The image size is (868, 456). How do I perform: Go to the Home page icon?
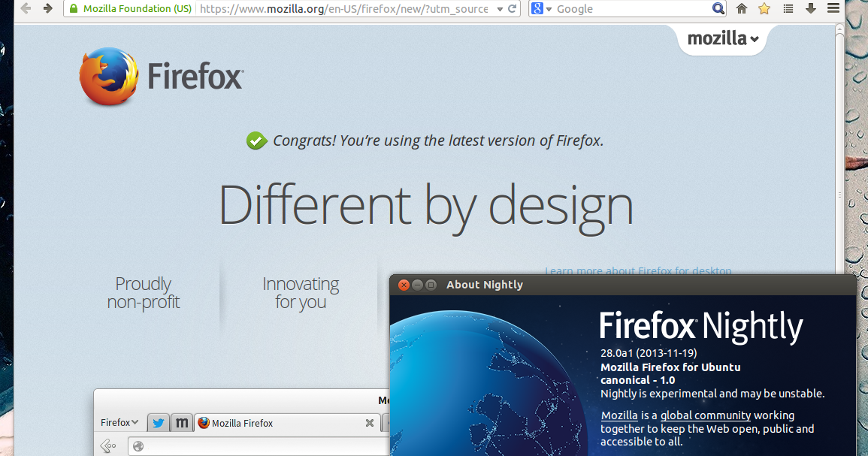[x=742, y=8]
